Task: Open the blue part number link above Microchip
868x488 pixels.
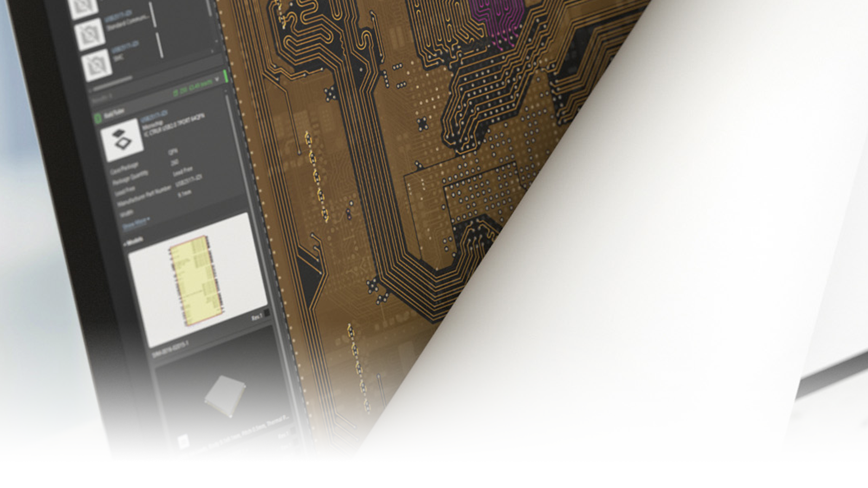Action: point(154,115)
